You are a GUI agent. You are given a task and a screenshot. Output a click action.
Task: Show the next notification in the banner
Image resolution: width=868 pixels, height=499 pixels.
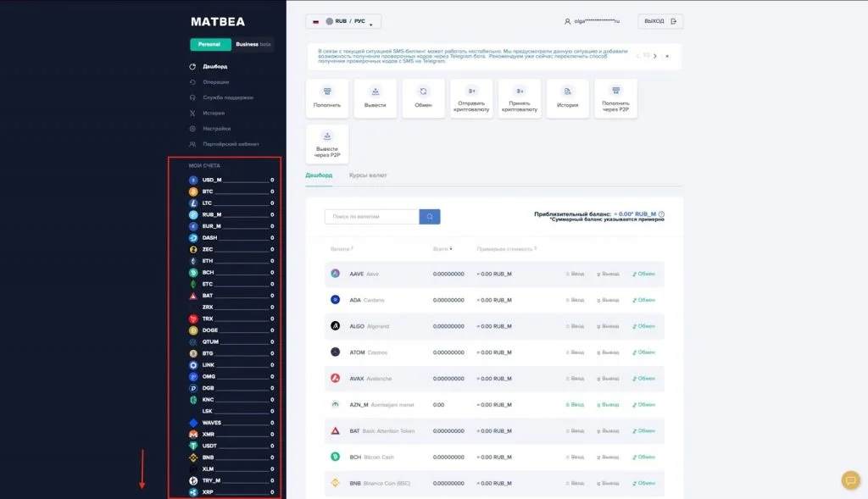click(655, 56)
